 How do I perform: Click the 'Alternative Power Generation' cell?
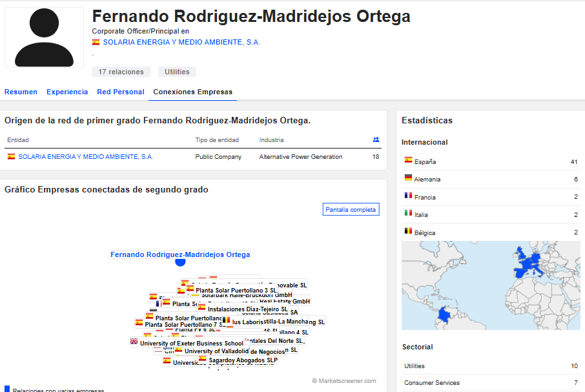[x=301, y=157]
